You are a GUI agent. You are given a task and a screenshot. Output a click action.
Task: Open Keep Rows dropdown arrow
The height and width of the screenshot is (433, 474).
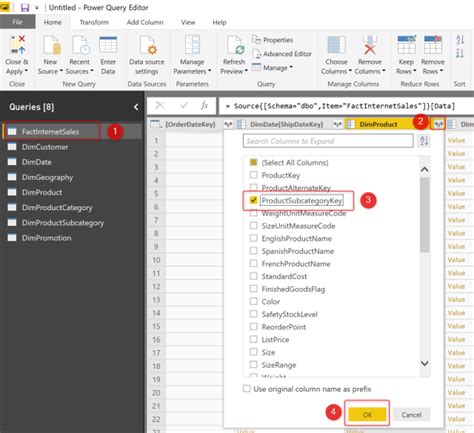415,71
